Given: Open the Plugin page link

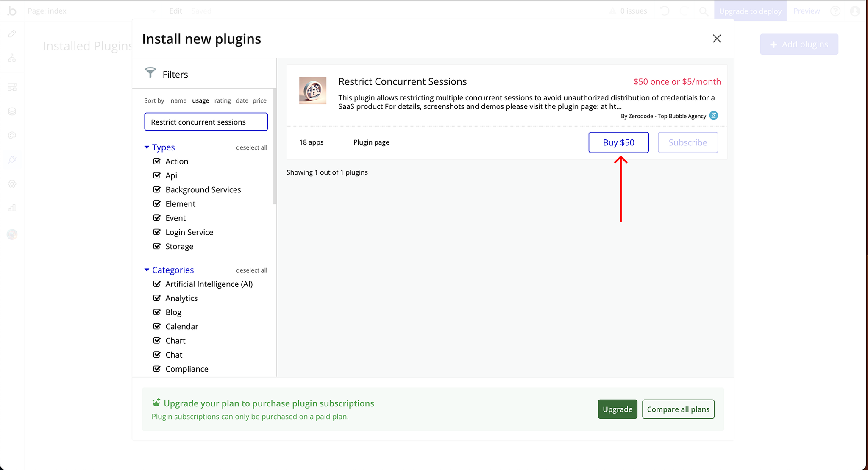Looking at the screenshot, I should 371,142.
